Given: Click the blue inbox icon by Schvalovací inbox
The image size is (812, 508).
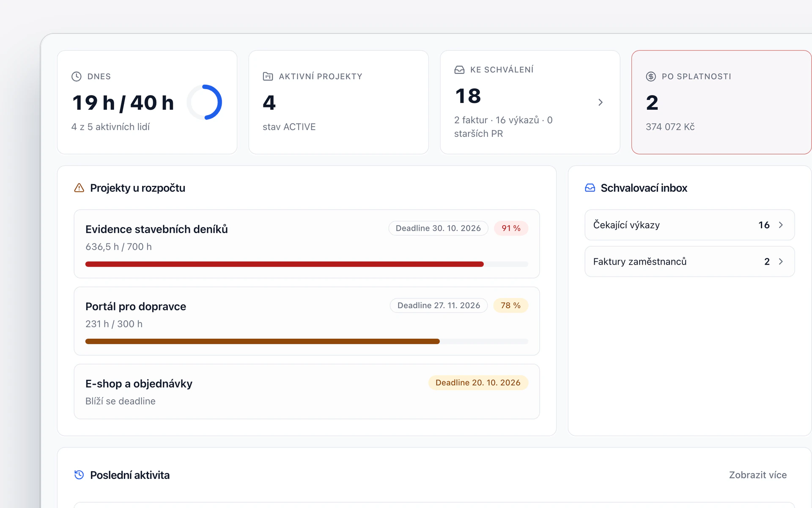Looking at the screenshot, I should pos(590,188).
